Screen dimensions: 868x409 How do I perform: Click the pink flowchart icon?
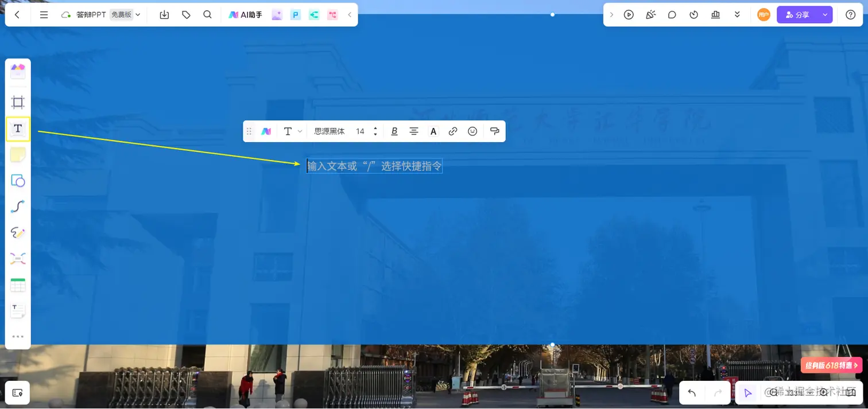(332, 15)
